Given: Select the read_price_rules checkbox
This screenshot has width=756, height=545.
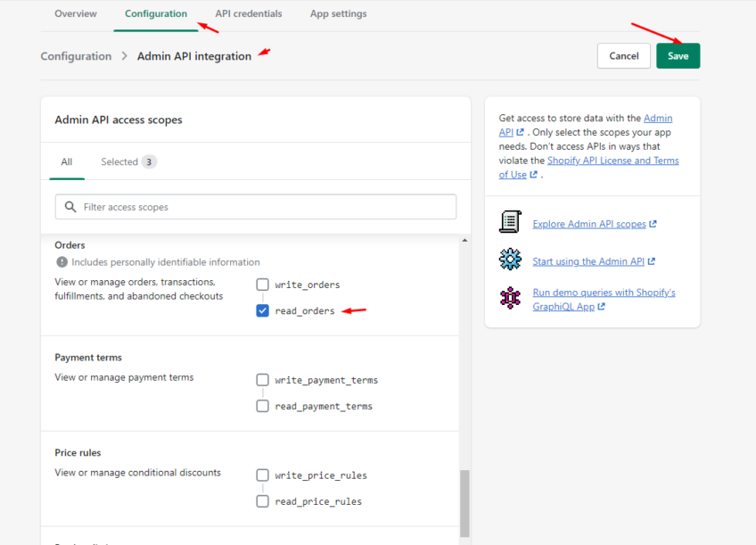Looking at the screenshot, I should (262, 501).
